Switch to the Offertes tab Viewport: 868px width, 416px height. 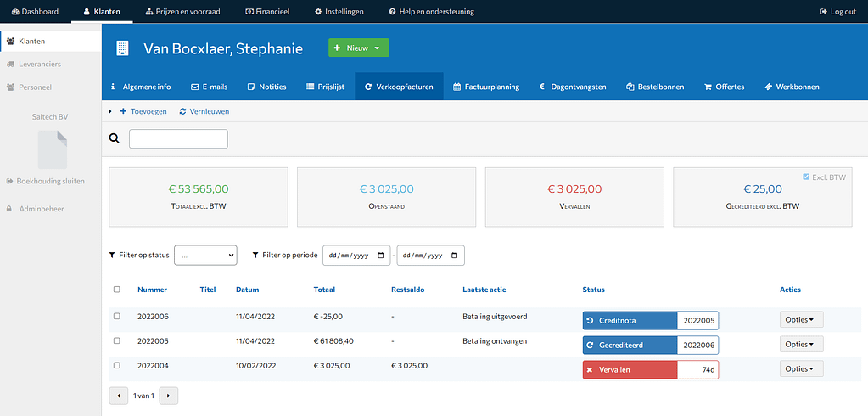point(724,87)
